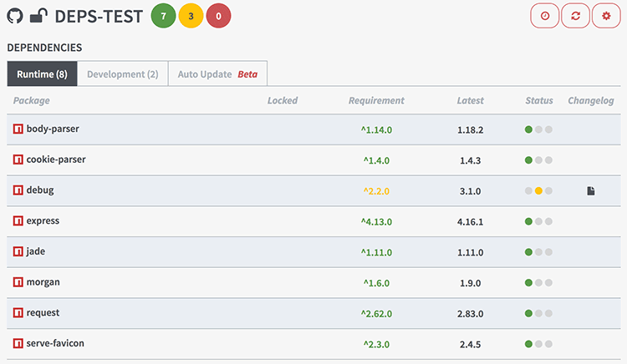
Task: Click the latest version 1.11.0
Action: click(470, 252)
